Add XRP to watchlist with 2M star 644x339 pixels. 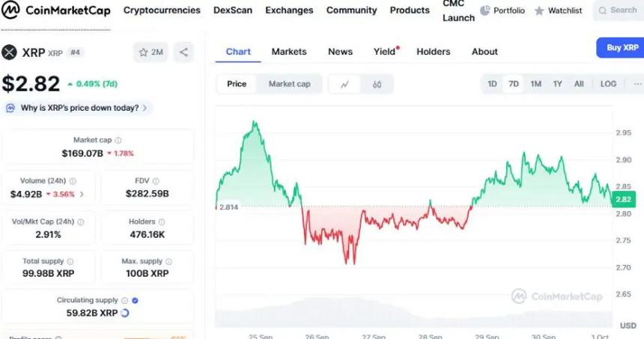(150, 52)
